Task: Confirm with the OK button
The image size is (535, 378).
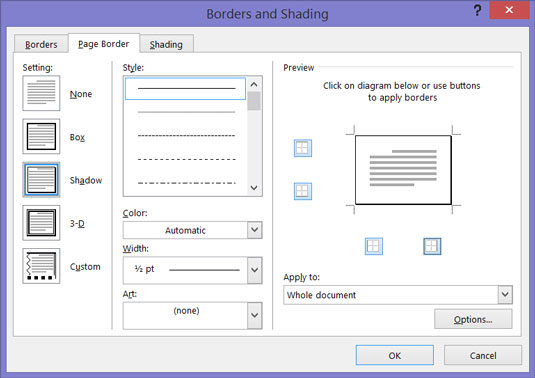Action: [x=395, y=355]
